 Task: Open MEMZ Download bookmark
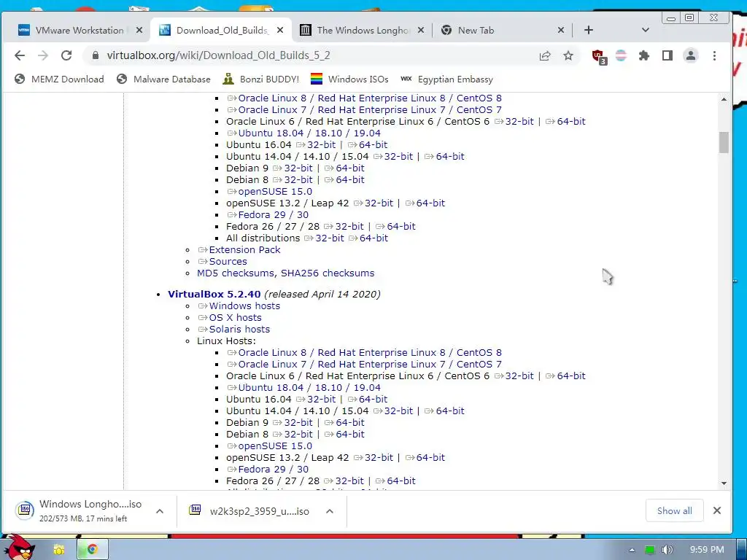click(x=59, y=79)
